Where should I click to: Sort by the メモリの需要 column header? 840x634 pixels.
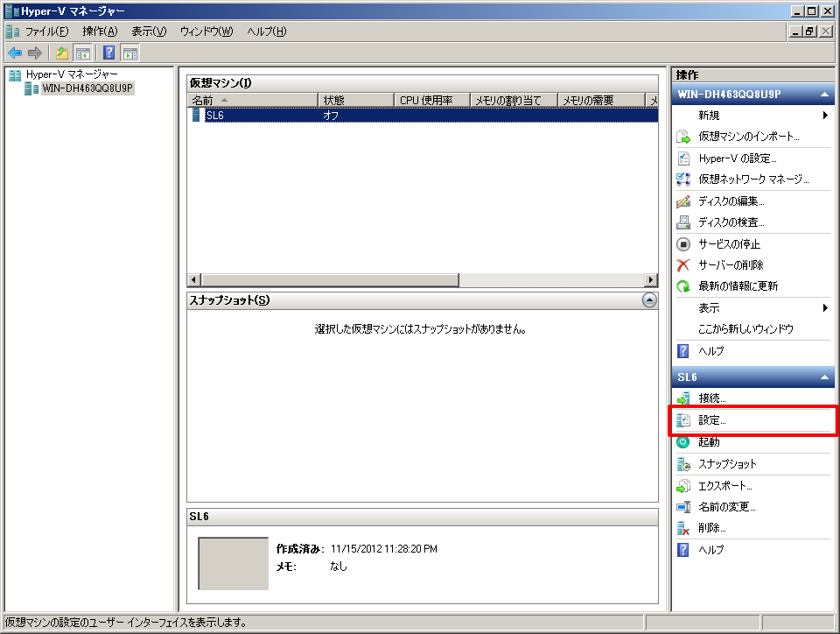tap(602, 100)
